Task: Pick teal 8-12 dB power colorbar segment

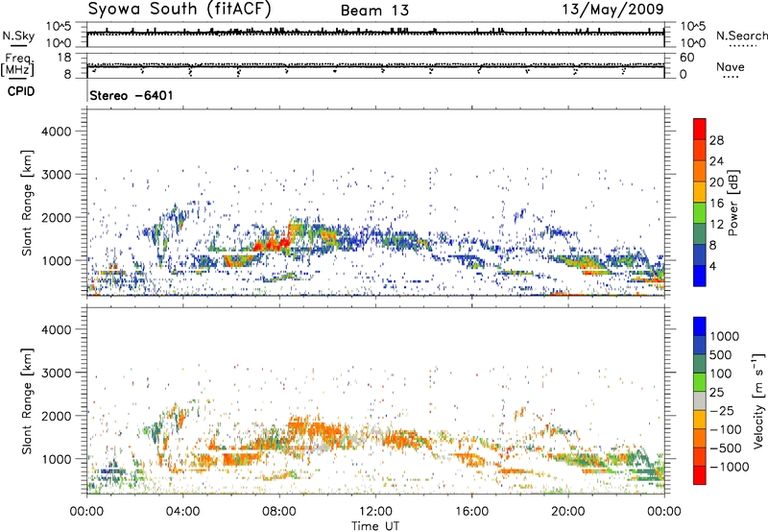Action: pos(700,234)
